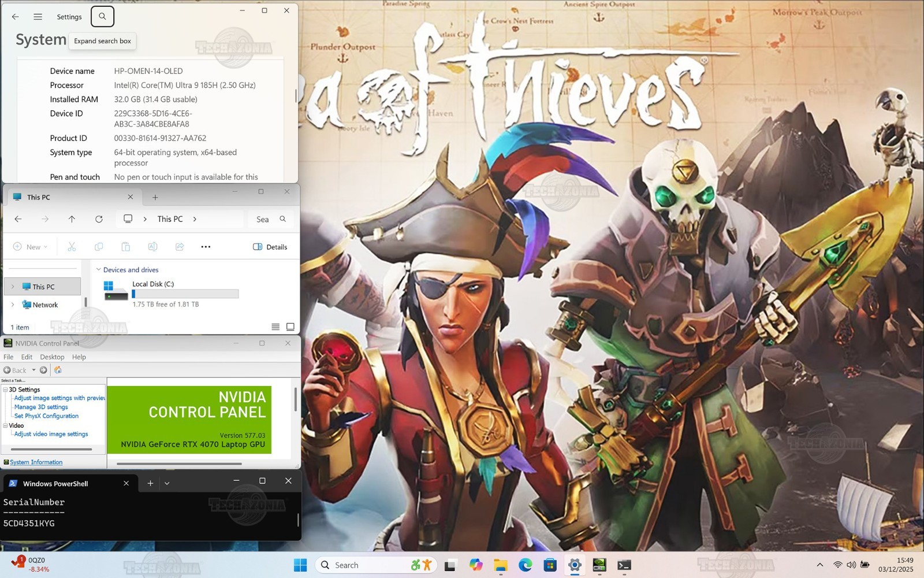The width and height of the screenshot is (924, 578).
Task: Open the Settings navigation hamburger menu
Action: (x=38, y=17)
